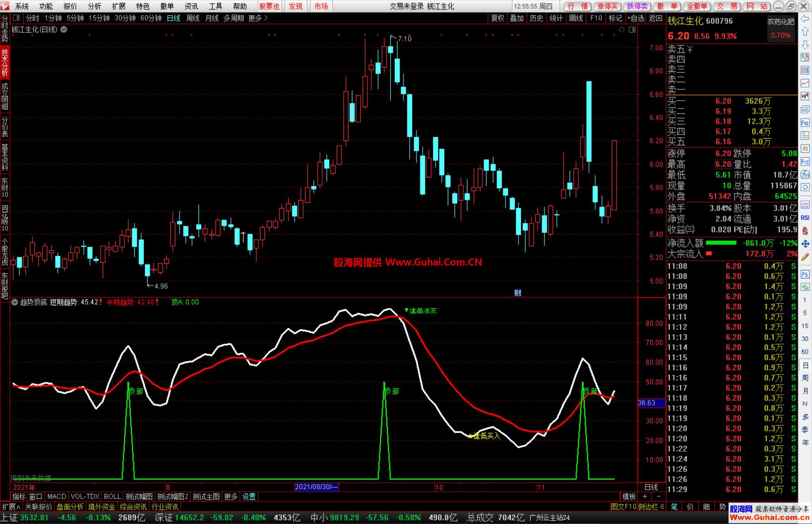Open the 分析 menu
This screenshot has width=812, height=524.
(x=94, y=6)
